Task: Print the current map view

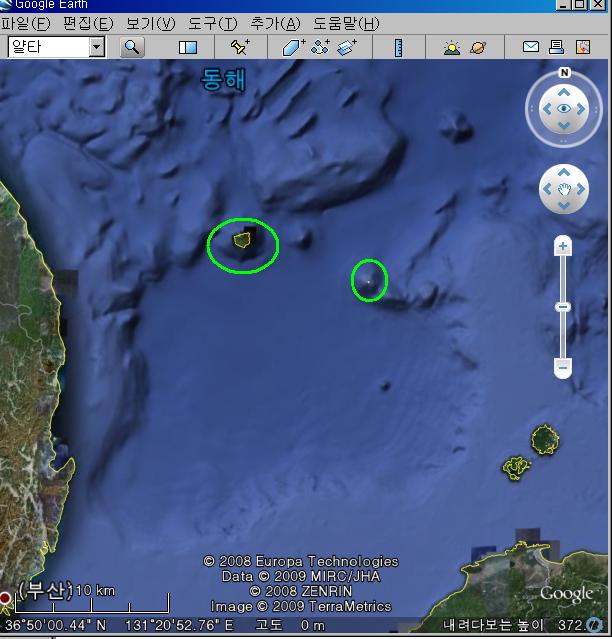Action: tap(557, 47)
